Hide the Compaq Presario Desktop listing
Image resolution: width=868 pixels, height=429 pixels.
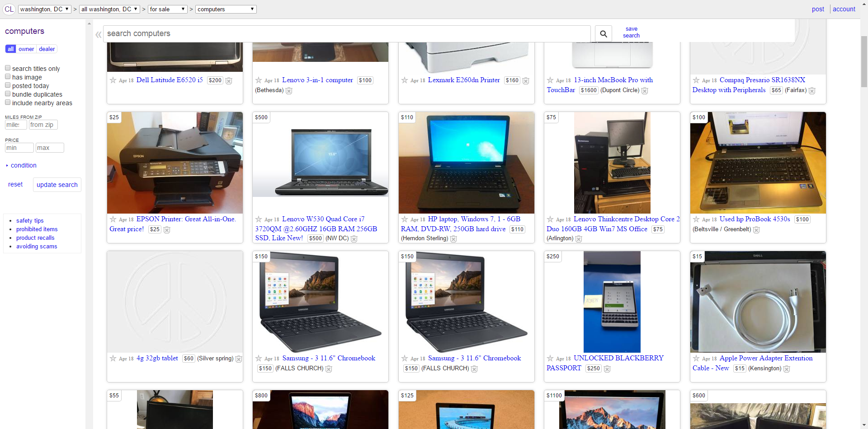click(x=812, y=91)
